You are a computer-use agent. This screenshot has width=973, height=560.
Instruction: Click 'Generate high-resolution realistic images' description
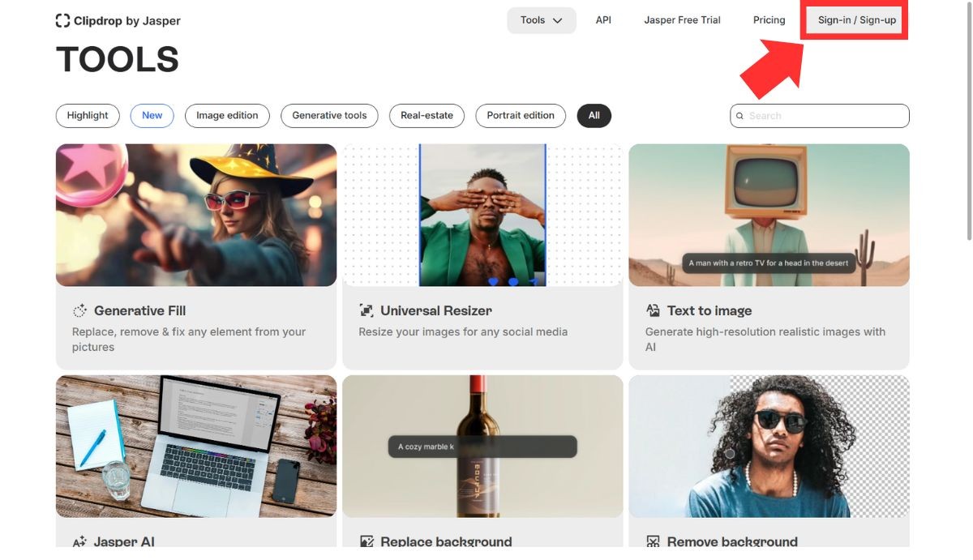(765, 340)
